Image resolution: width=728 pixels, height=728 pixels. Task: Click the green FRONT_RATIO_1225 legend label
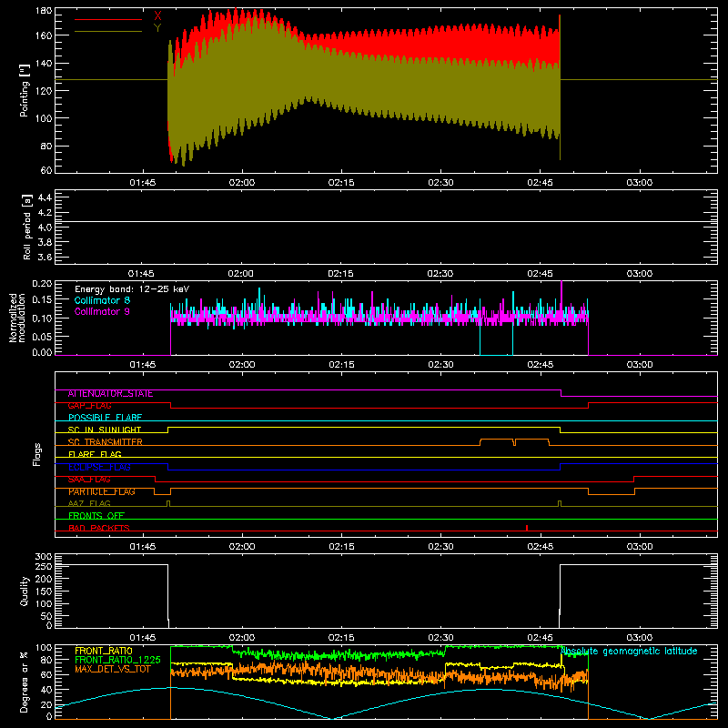pyautogui.click(x=117, y=660)
